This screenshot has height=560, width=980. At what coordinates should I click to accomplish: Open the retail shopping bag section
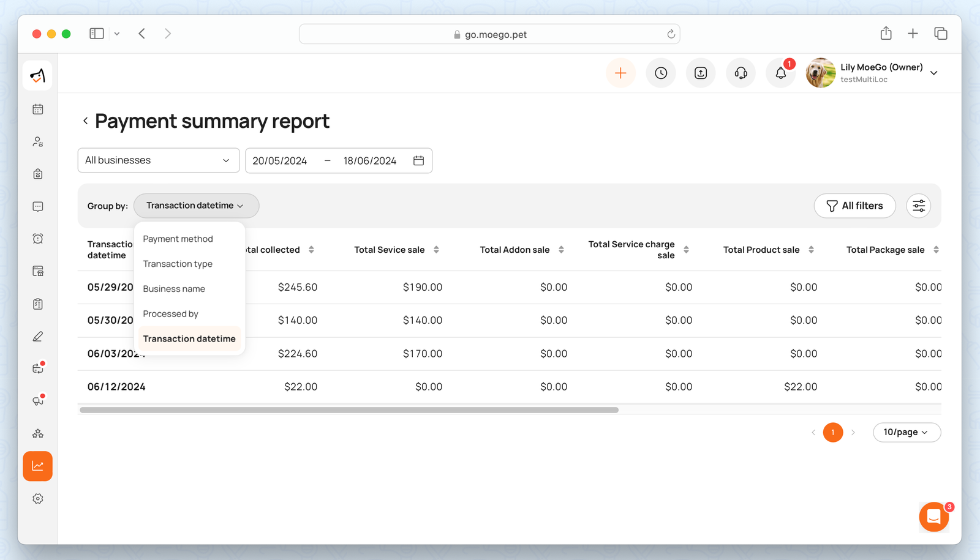click(37, 174)
